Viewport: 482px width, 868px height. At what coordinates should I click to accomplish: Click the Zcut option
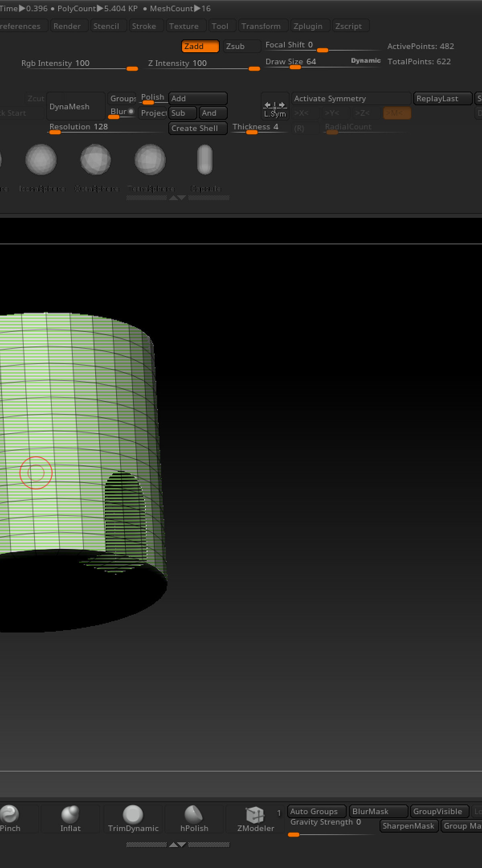36,98
